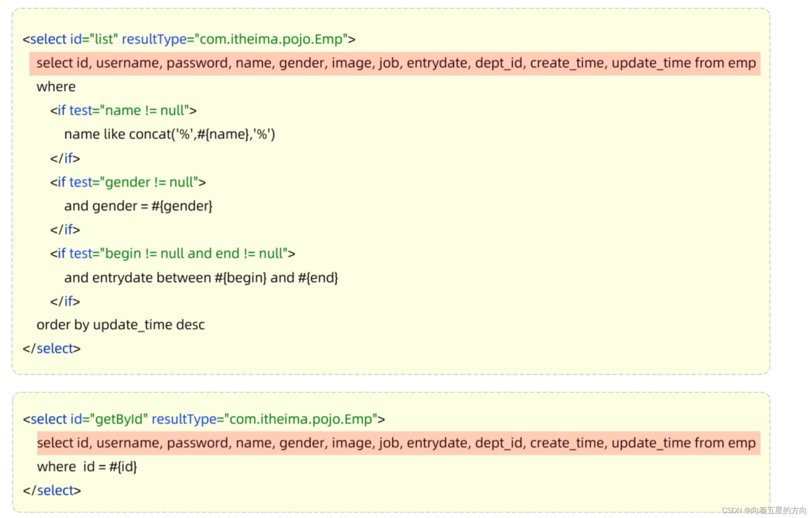
Task: Click highlighted select statement in second block
Action: tap(396, 443)
